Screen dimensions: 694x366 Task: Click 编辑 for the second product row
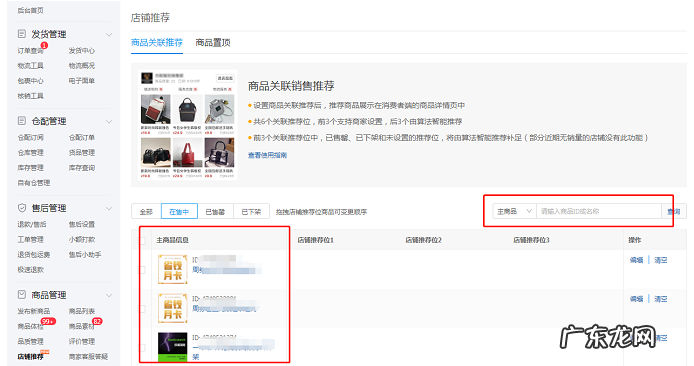click(x=636, y=299)
